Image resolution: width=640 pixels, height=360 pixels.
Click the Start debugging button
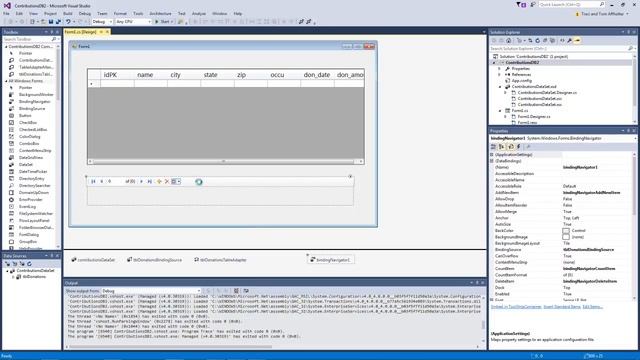164,22
